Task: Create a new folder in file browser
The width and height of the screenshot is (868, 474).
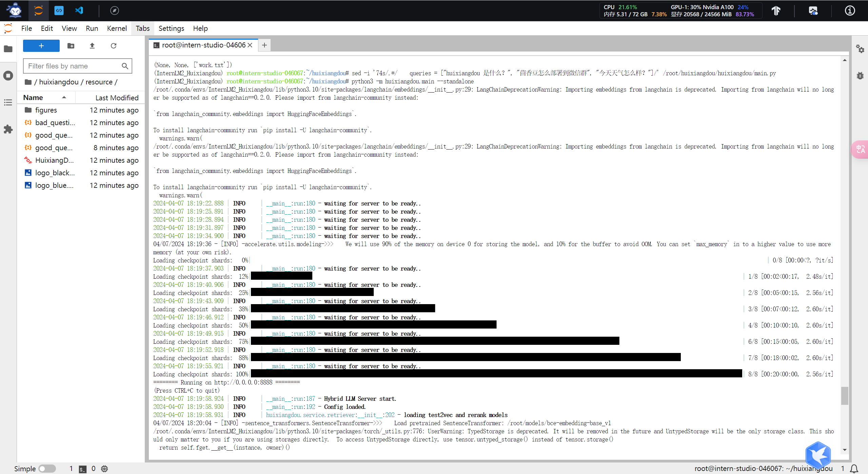Action: [x=71, y=46]
